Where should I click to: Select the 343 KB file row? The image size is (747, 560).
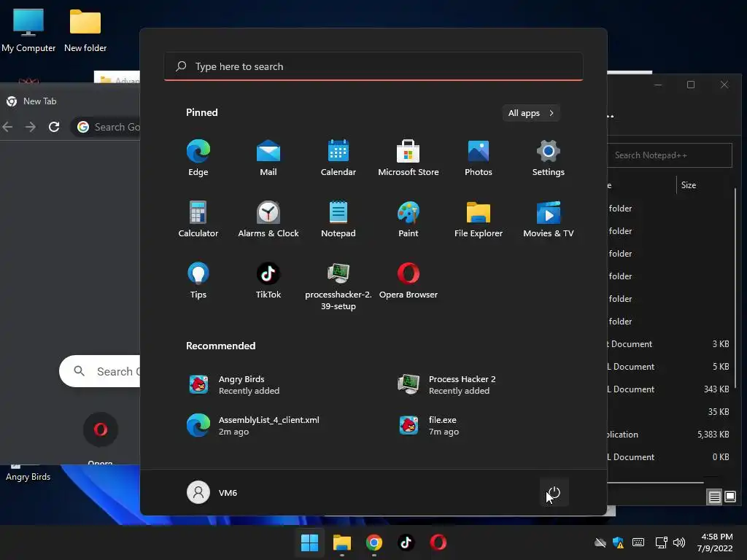670,389
